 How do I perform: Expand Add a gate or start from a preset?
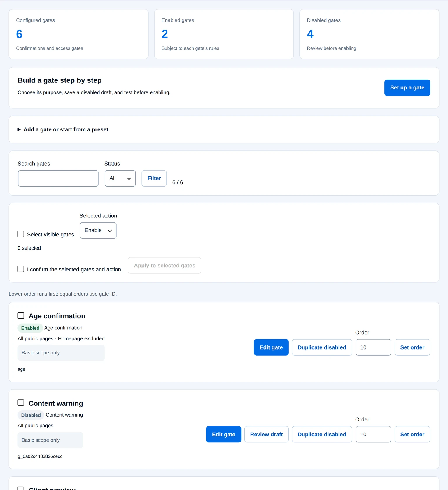click(63, 129)
